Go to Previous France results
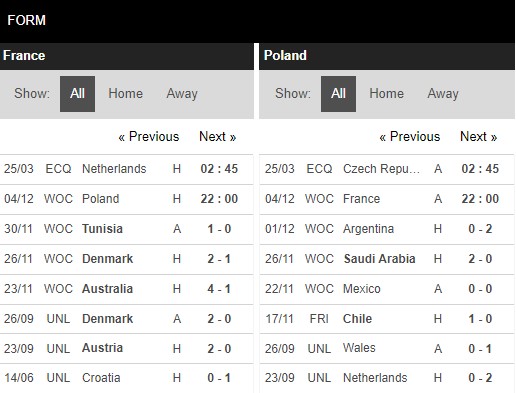This screenshot has height=393, width=516. 149,137
